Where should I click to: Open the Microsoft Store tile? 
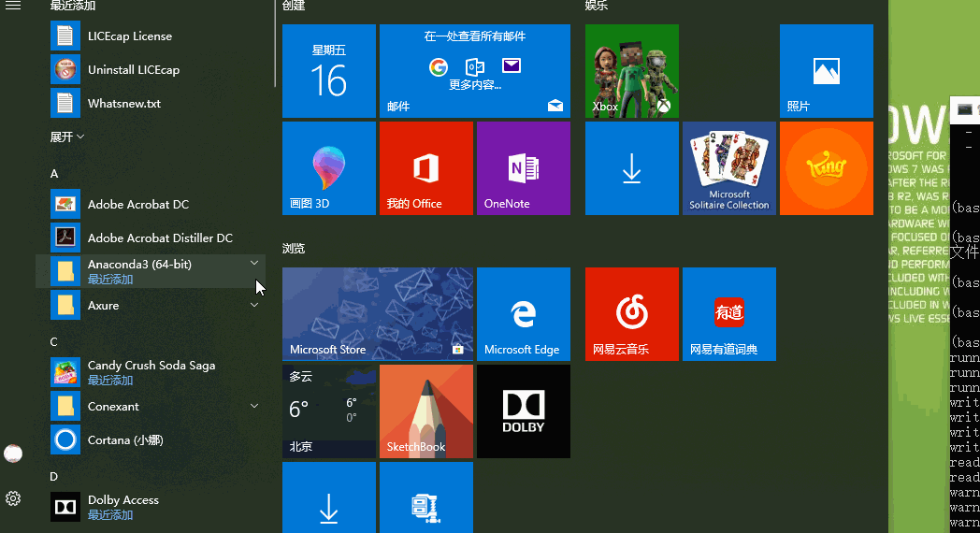coord(378,314)
